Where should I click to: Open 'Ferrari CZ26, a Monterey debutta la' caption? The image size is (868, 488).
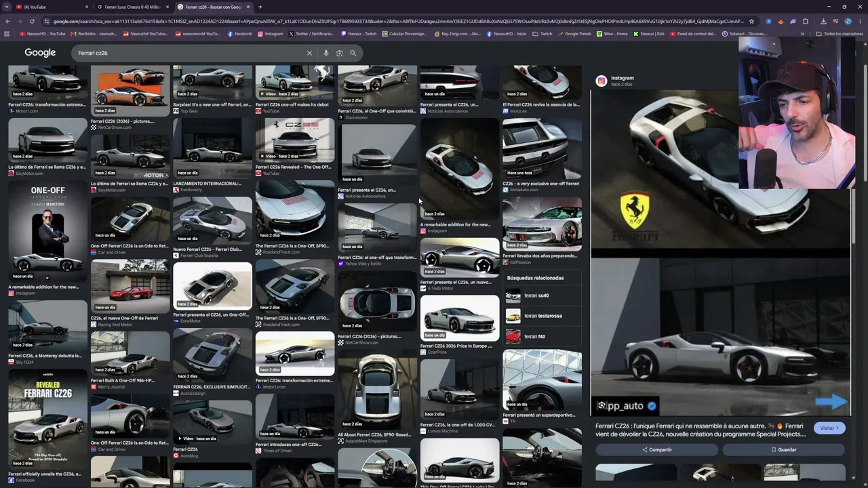tap(45, 356)
